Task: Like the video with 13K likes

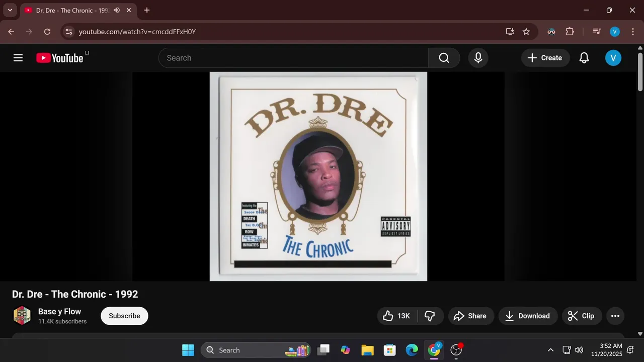Action: coord(397,316)
